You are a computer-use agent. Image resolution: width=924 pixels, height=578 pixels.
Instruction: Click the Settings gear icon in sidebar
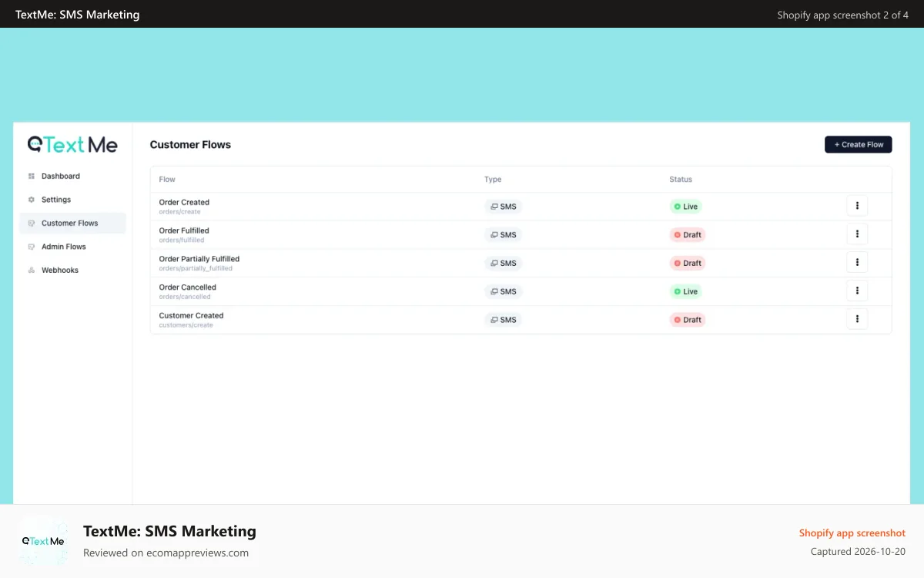(x=32, y=200)
